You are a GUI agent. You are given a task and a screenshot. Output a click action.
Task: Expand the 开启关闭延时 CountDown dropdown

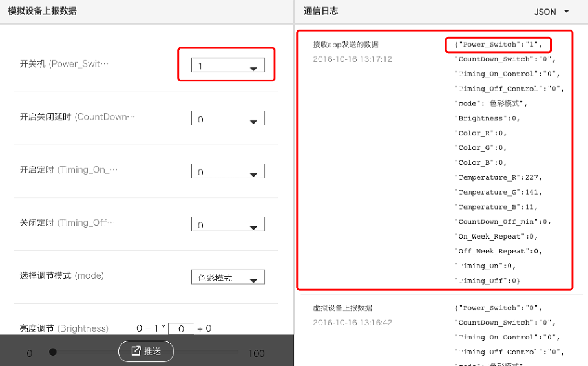[x=227, y=118]
